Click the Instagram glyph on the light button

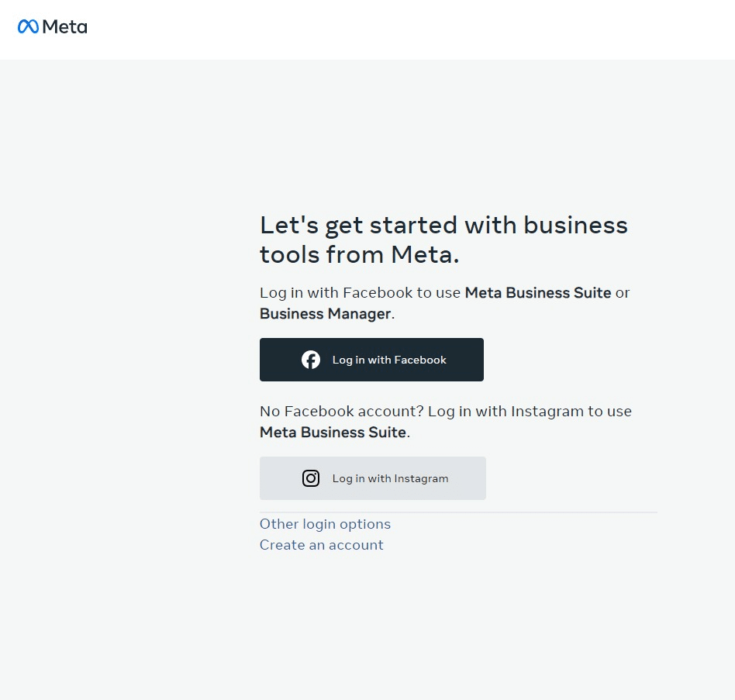311,478
